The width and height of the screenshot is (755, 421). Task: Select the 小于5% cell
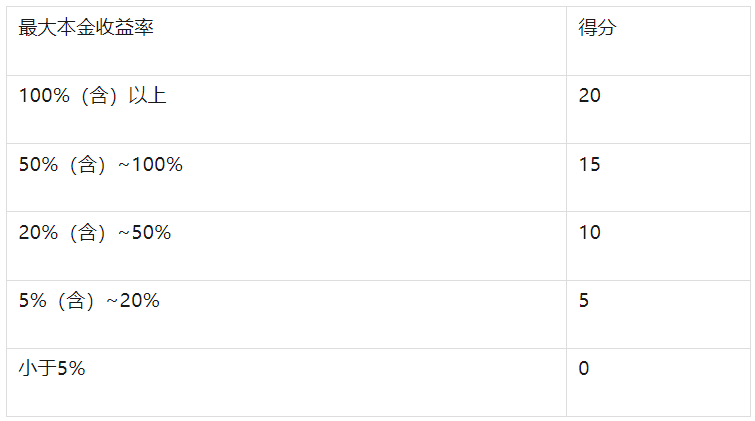tap(52, 368)
